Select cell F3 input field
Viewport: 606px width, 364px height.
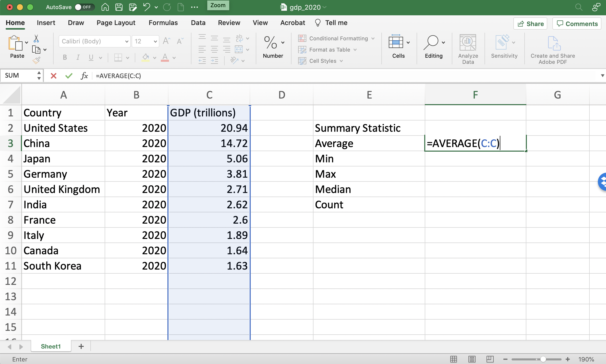coord(475,143)
